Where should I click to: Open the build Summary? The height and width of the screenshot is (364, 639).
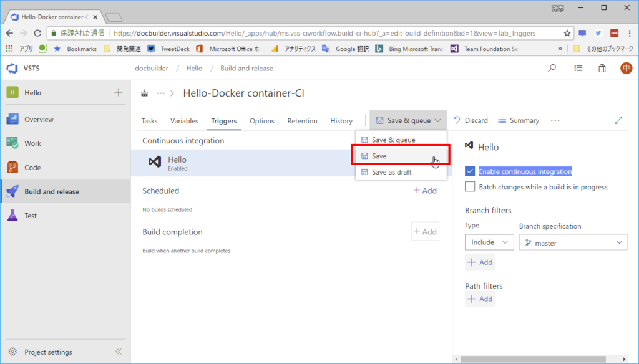pyautogui.click(x=519, y=120)
